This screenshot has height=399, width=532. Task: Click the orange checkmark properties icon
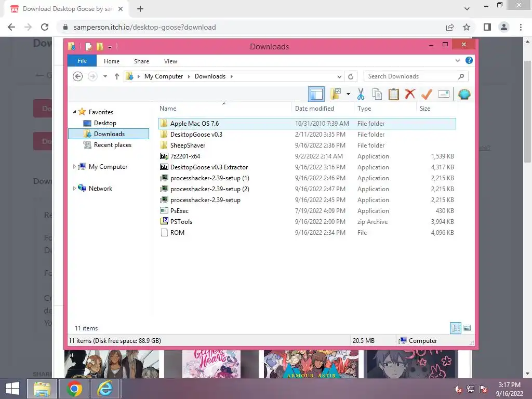[x=427, y=95]
